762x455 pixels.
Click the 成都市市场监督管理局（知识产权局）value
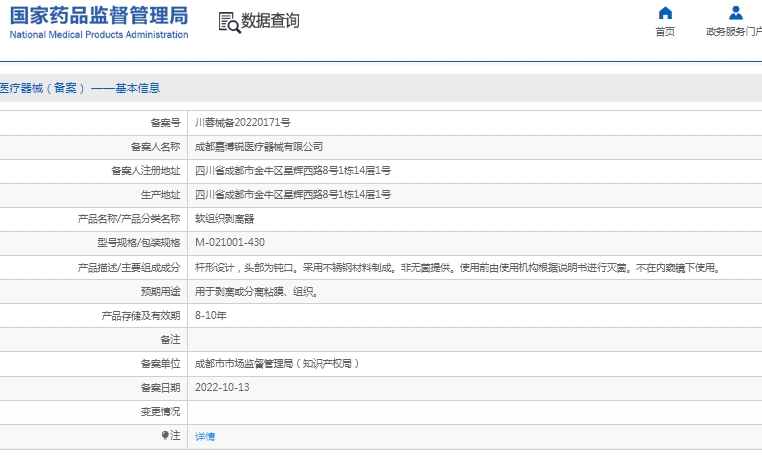click(277, 364)
